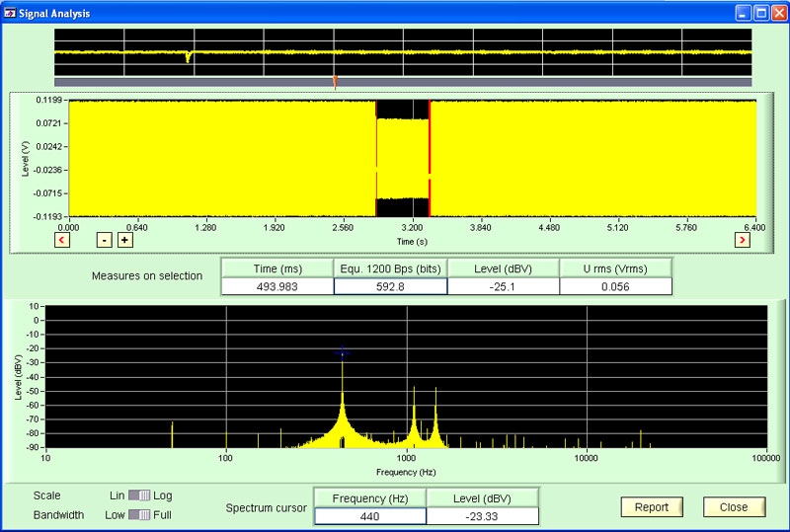This screenshot has height=532, width=790.
Task: Click the Lin label next to Scale switch
Action: [117, 495]
